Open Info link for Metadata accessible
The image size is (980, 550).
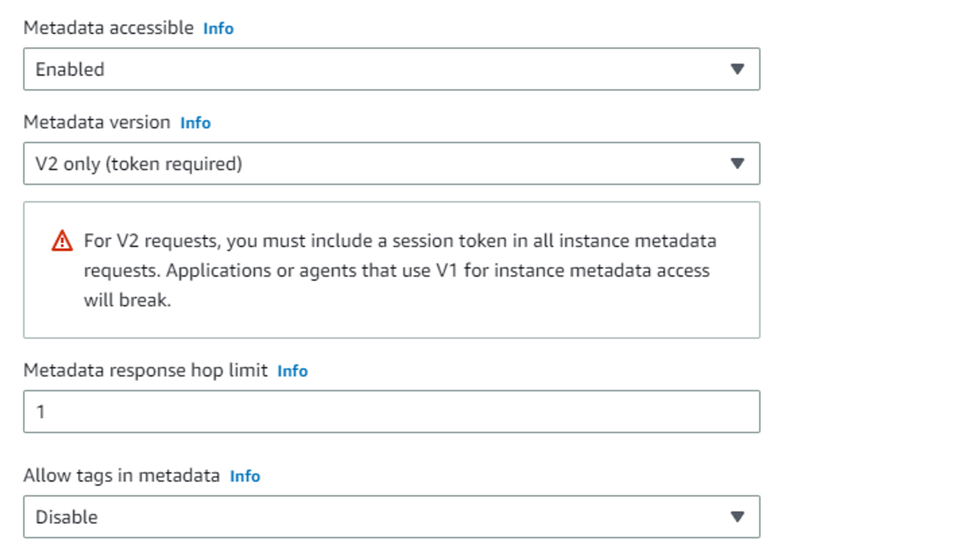click(x=219, y=28)
